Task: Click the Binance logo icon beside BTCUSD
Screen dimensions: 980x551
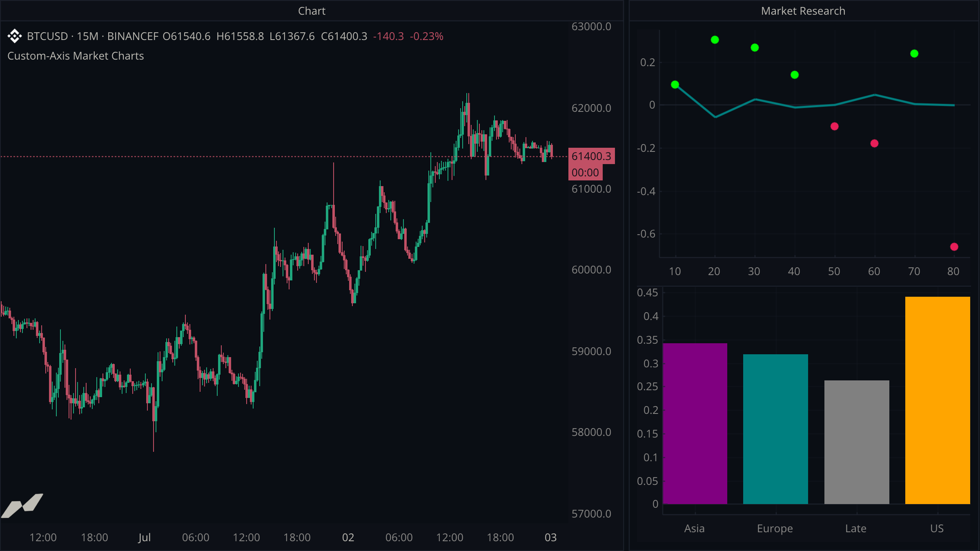Action: pyautogui.click(x=15, y=36)
